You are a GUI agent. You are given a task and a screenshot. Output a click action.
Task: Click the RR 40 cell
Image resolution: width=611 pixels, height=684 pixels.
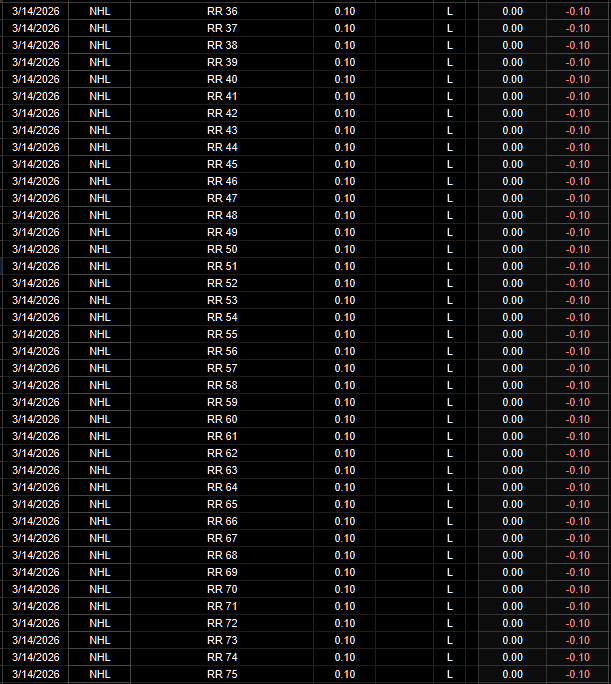(x=222, y=79)
